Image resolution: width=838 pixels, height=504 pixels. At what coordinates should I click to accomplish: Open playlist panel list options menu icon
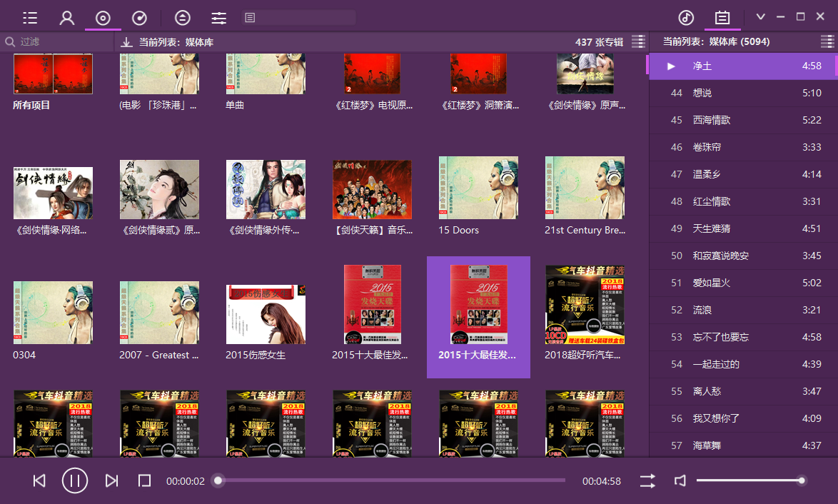point(827,41)
